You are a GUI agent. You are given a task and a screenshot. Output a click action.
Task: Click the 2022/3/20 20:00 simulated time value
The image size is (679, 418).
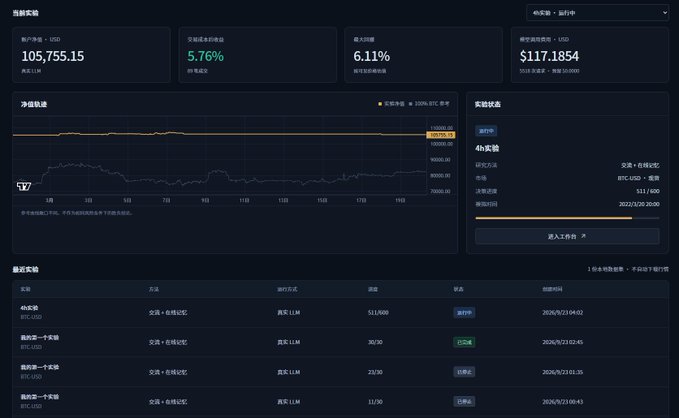(639, 204)
